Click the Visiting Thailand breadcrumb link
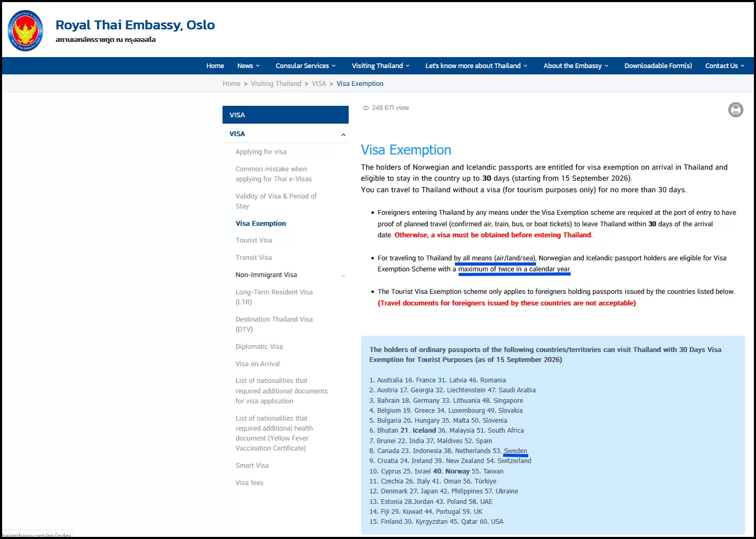The image size is (756, 539). 276,84
